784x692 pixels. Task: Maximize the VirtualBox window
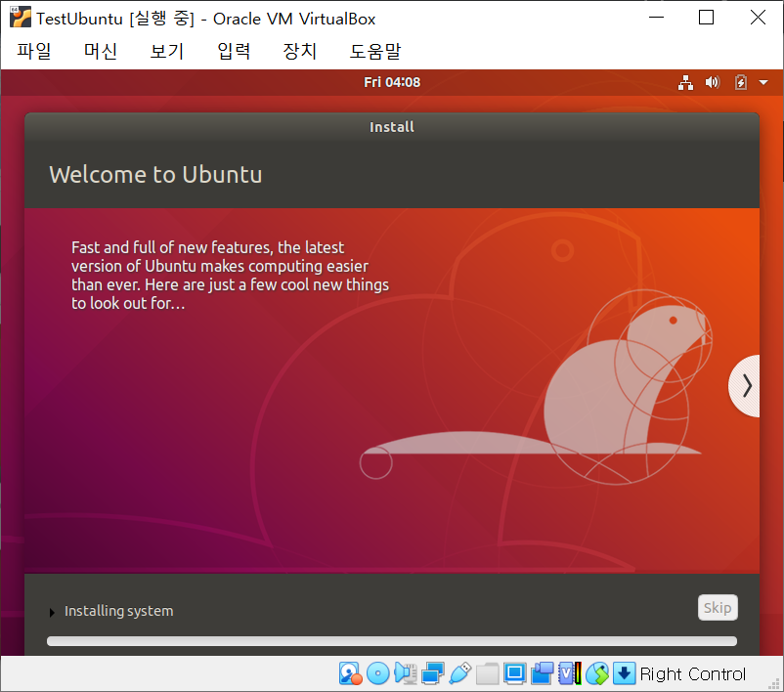pos(706,18)
